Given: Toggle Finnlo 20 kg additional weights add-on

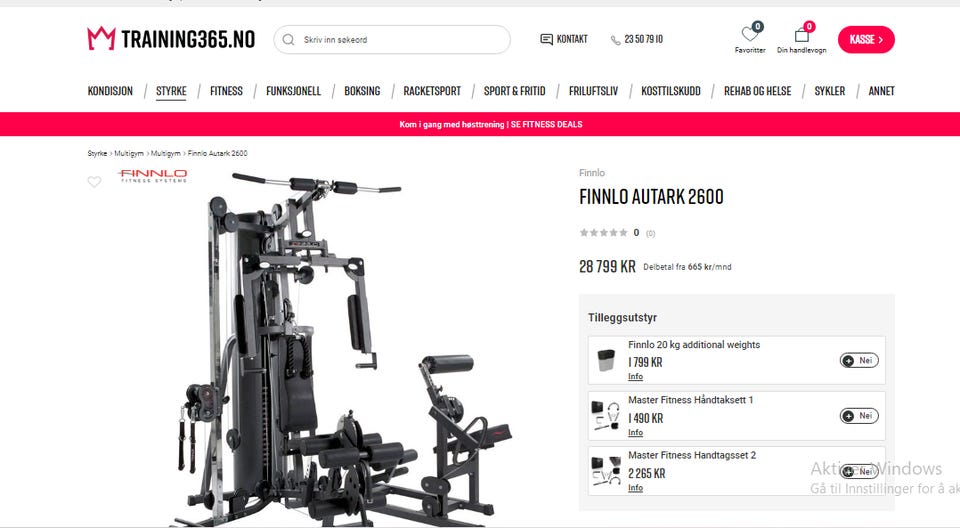Looking at the screenshot, I should point(859,360).
